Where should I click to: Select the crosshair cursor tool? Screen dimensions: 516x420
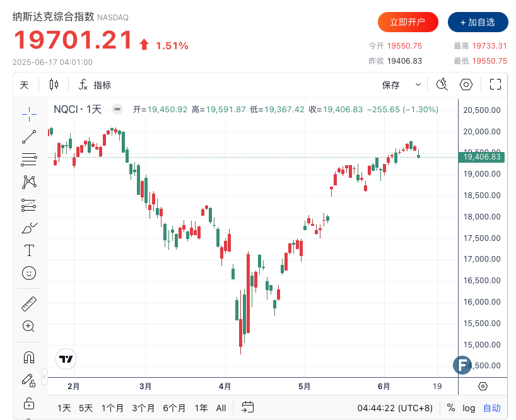click(x=29, y=113)
